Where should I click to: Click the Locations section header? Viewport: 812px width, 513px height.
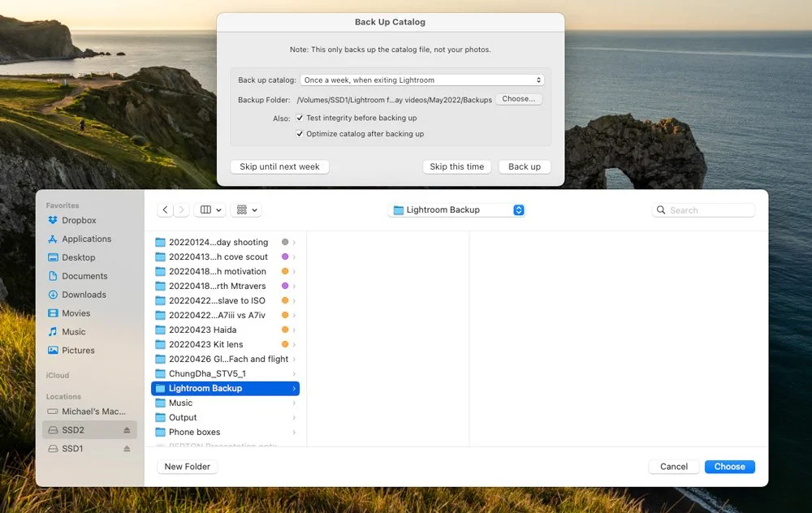pos(63,397)
